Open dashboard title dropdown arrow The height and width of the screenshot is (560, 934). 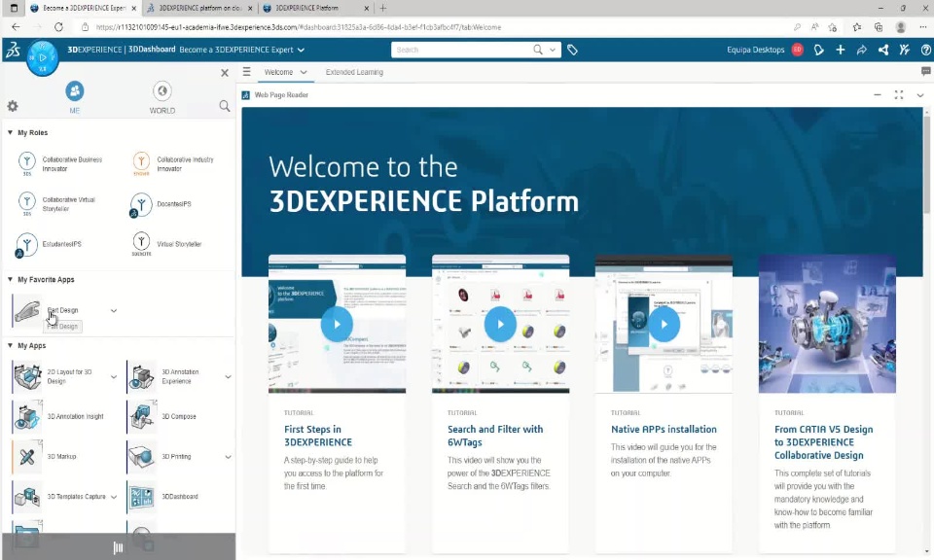coord(301,50)
